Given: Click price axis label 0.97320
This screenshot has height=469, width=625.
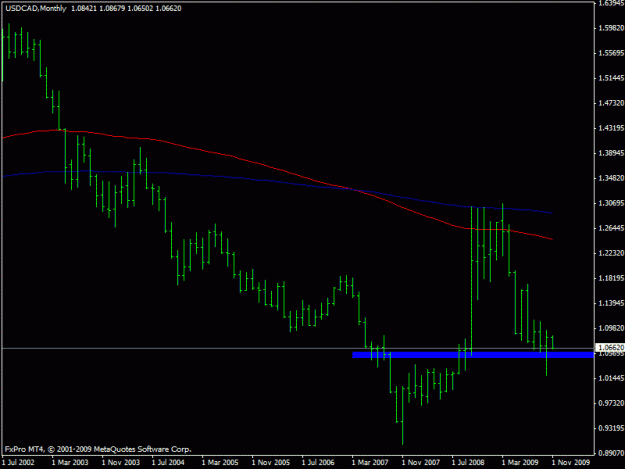Looking at the screenshot, I should [611, 404].
